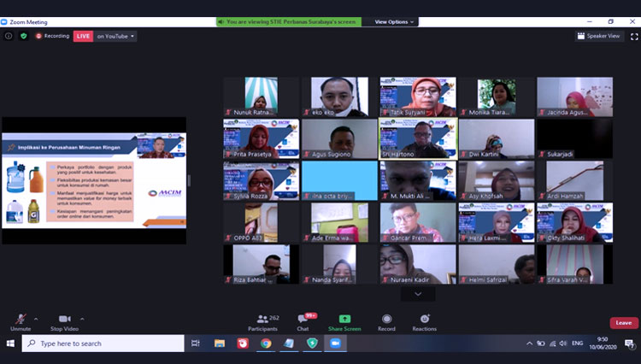
Task: Click the meeting info icon
Action: pos(9,36)
